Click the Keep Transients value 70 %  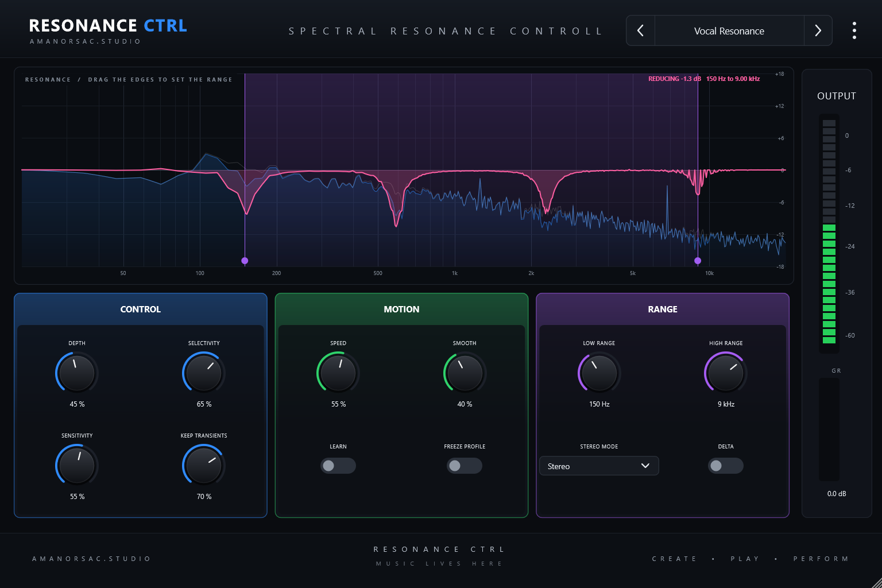pyautogui.click(x=204, y=497)
